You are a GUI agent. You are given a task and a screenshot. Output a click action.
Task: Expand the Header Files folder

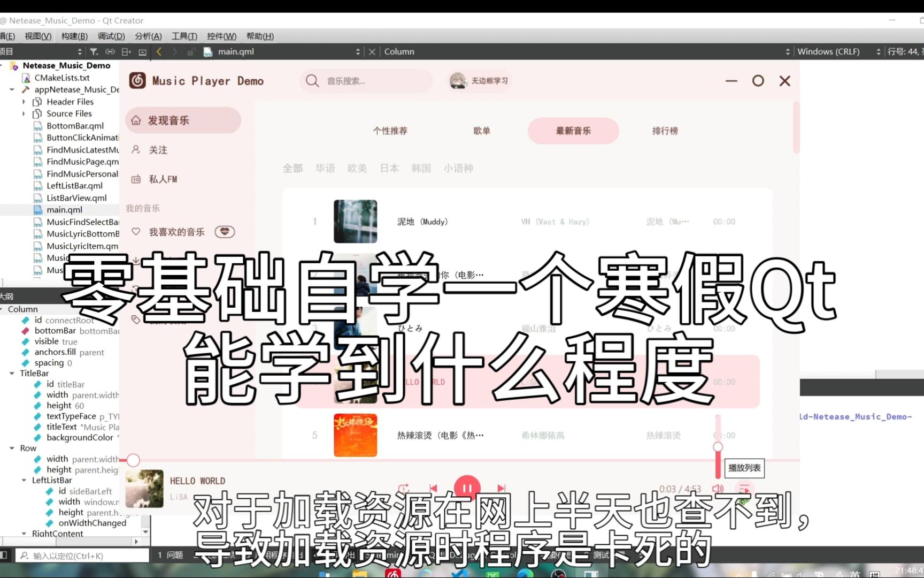pyautogui.click(x=24, y=102)
